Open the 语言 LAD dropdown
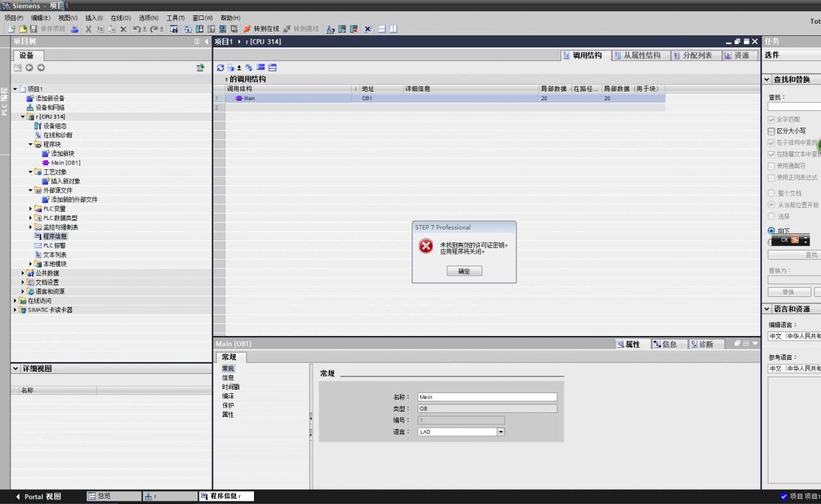Screen dimensions: 821x504 click(501, 432)
